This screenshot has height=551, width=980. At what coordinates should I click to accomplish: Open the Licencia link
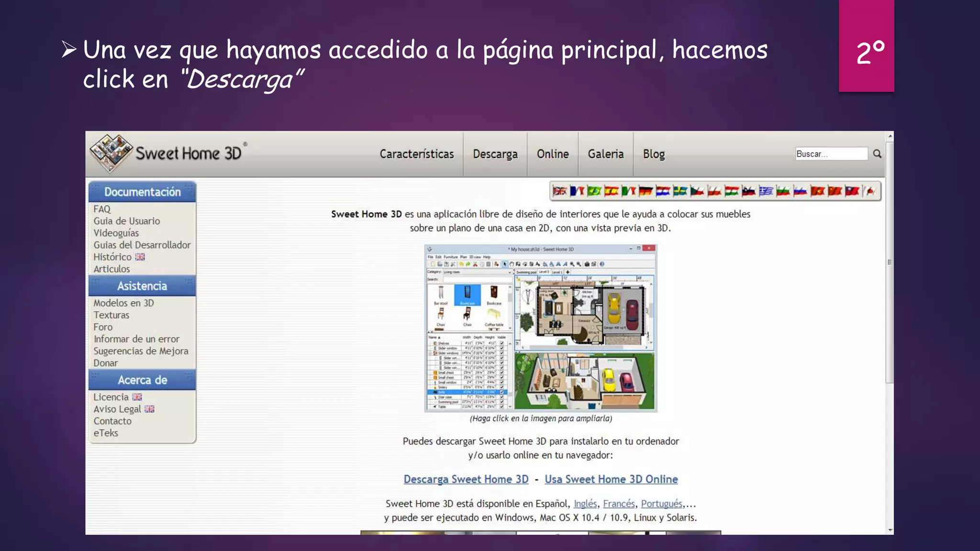pos(111,397)
